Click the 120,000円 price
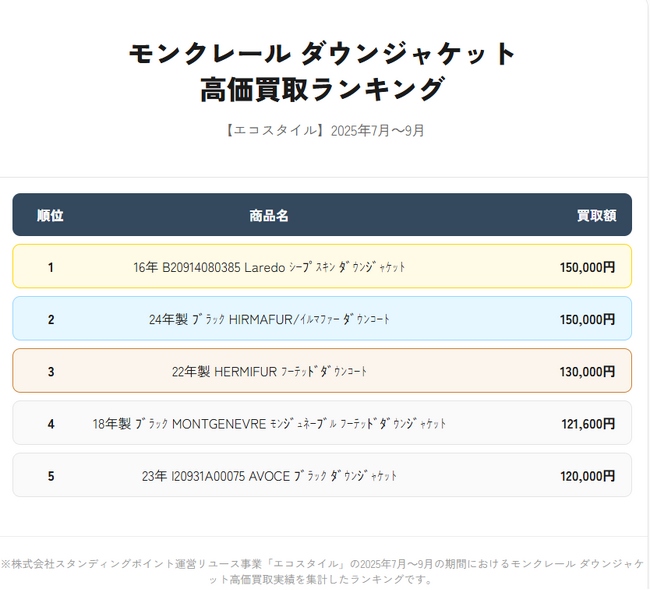The image size is (650, 590). point(587,475)
